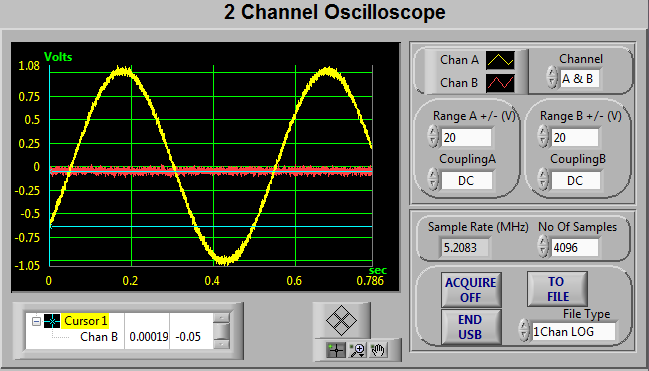Click the cursor list scrollbar down arrow

(222, 344)
